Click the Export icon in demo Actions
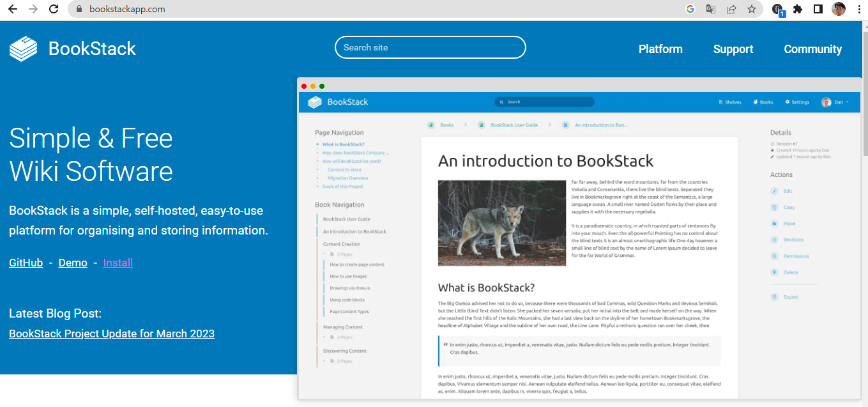The height and width of the screenshot is (407, 868). tap(775, 297)
